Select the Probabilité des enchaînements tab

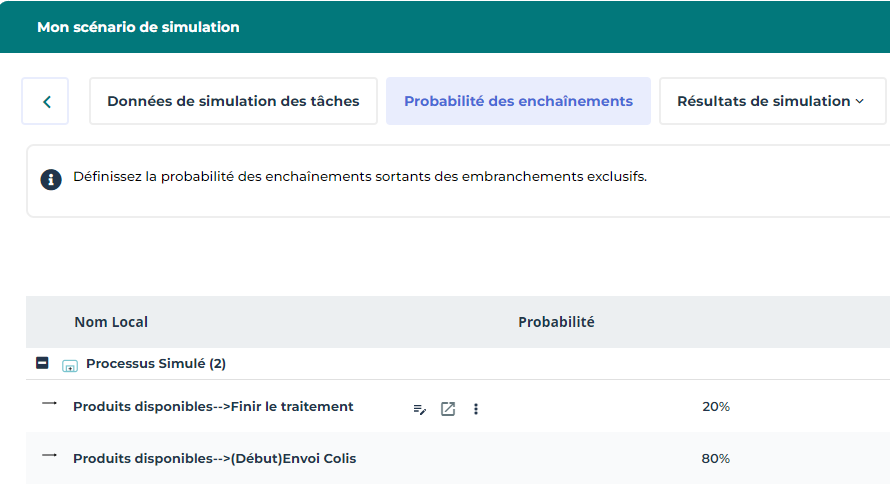click(x=518, y=101)
